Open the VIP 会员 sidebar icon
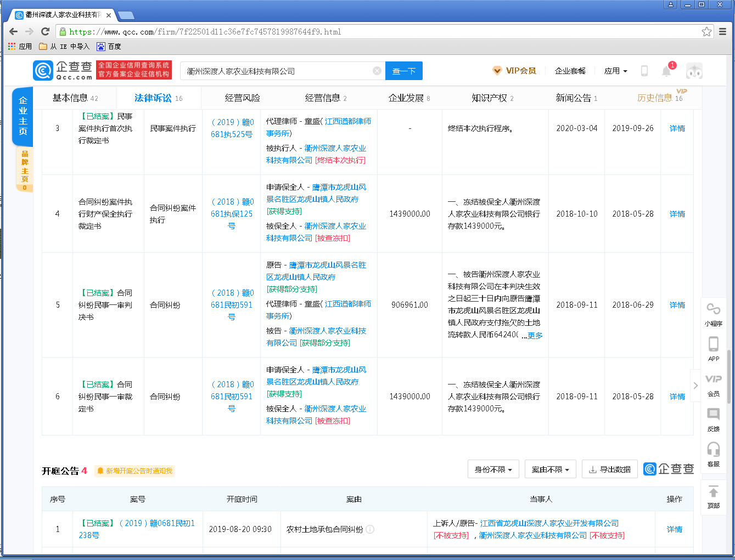Viewport: 735px width, 560px height. pyautogui.click(x=714, y=385)
